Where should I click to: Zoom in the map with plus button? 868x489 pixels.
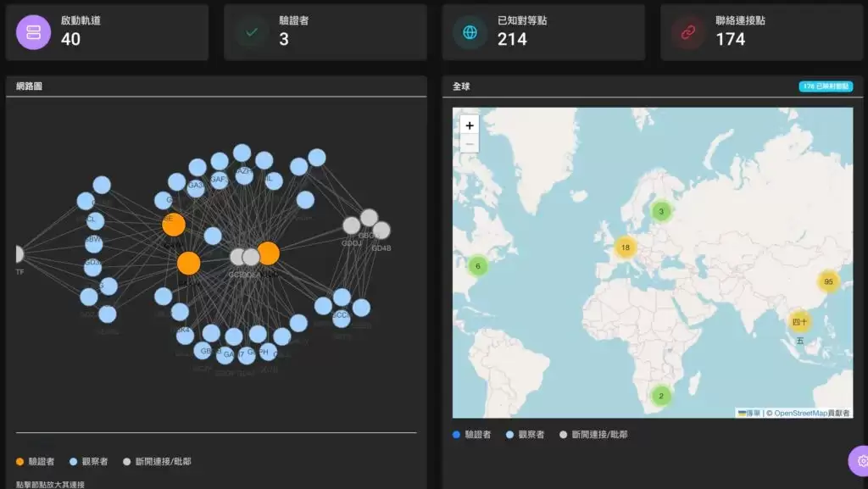470,125
